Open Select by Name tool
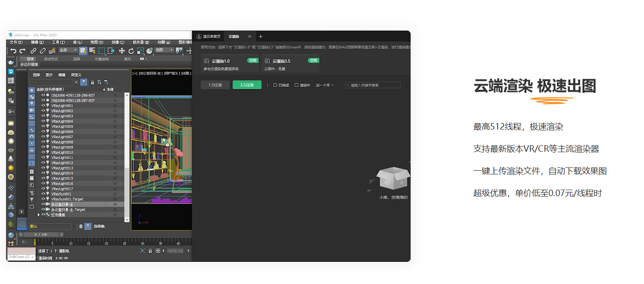Screen dimensions: 644x284 click(92, 50)
